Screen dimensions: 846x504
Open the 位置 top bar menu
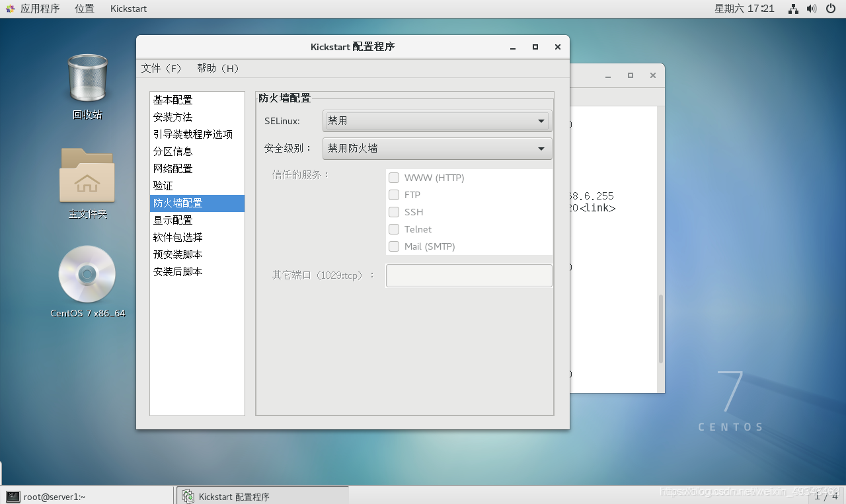(x=85, y=9)
